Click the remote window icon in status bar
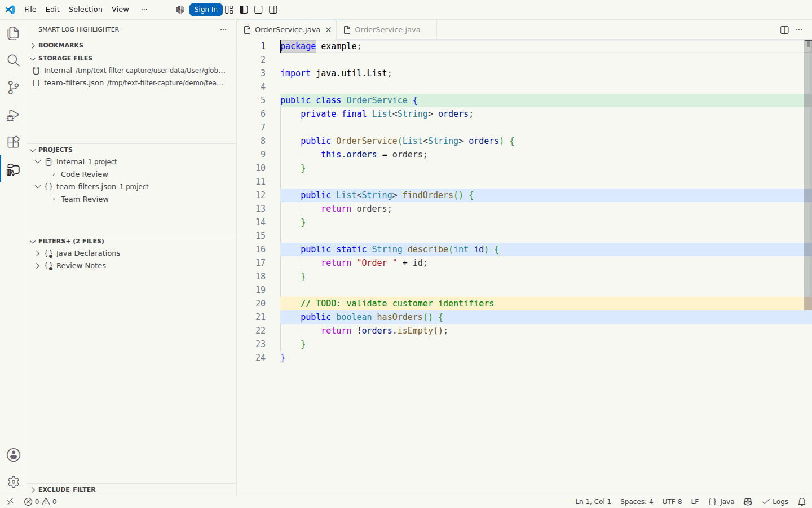Image resolution: width=812 pixels, height=508 pixels. (10, 502)
